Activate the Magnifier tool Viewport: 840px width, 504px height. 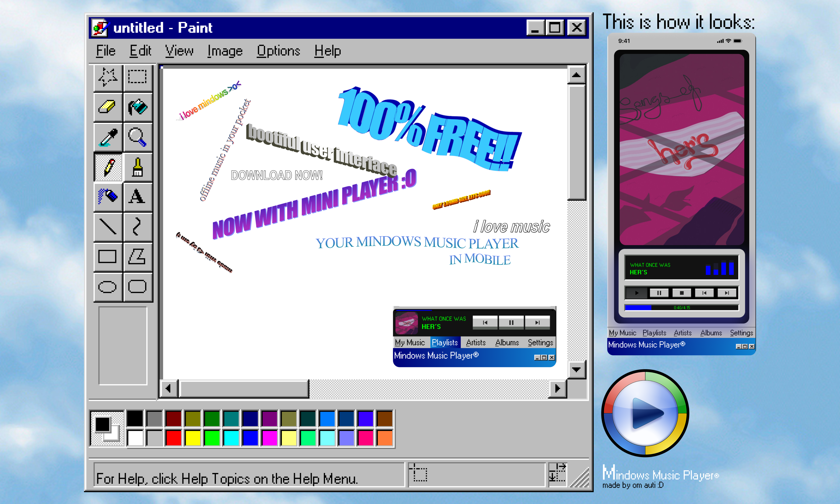click(x=137, y=137)
